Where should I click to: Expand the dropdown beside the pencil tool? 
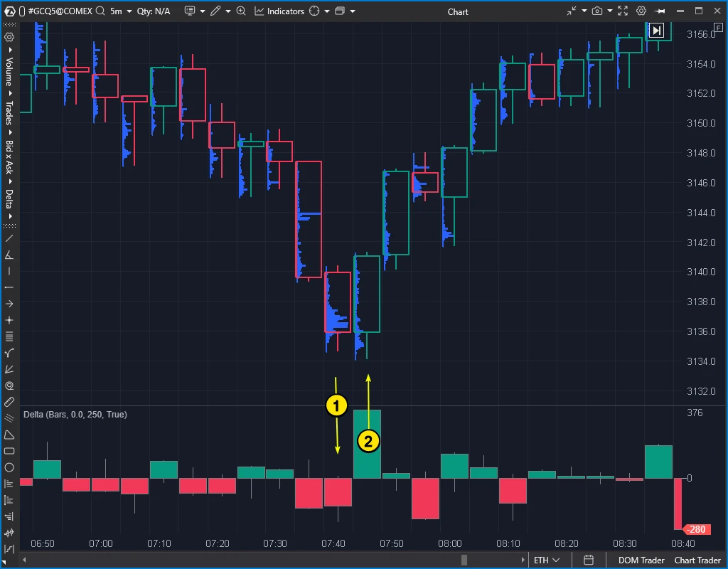click(227, 11)
